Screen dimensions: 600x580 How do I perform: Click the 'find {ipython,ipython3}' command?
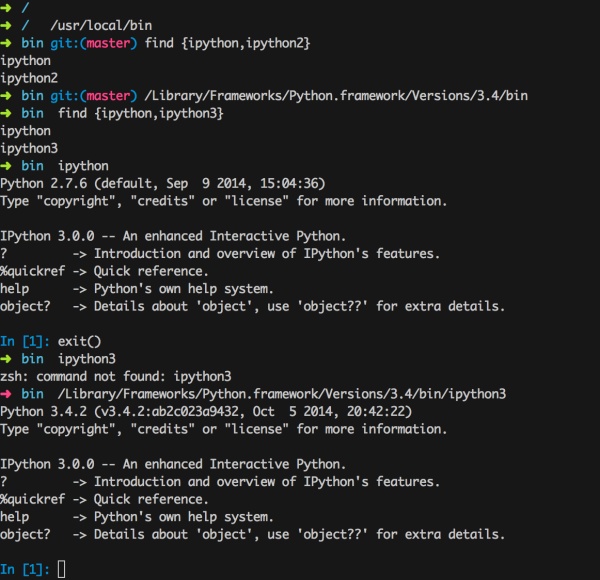tap(140, 113)
